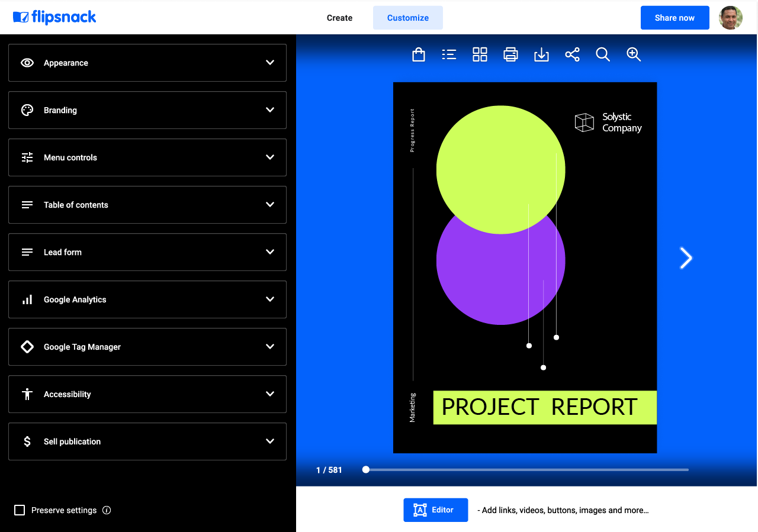The width and height of the screenshot is (758, 532).
Task: Enable the Preserve settings checkbox
Action: [20, 510]
